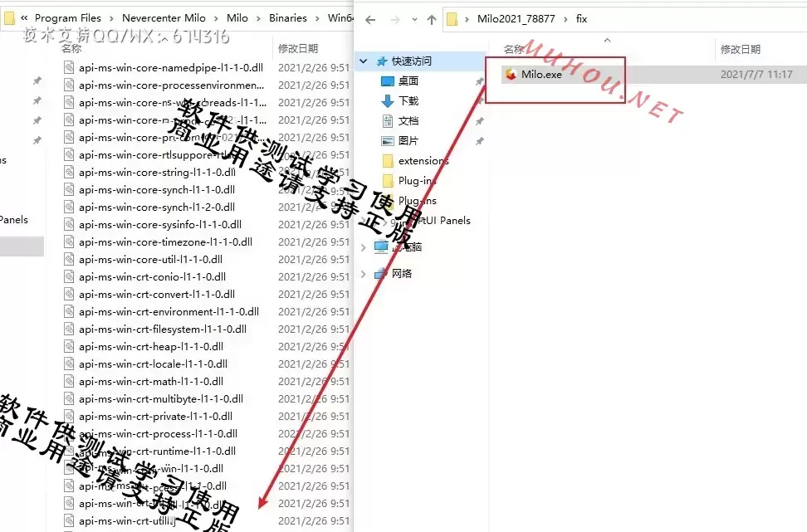
Task: Go up one folder level with the up arrow
Action: tap(431, 20)
